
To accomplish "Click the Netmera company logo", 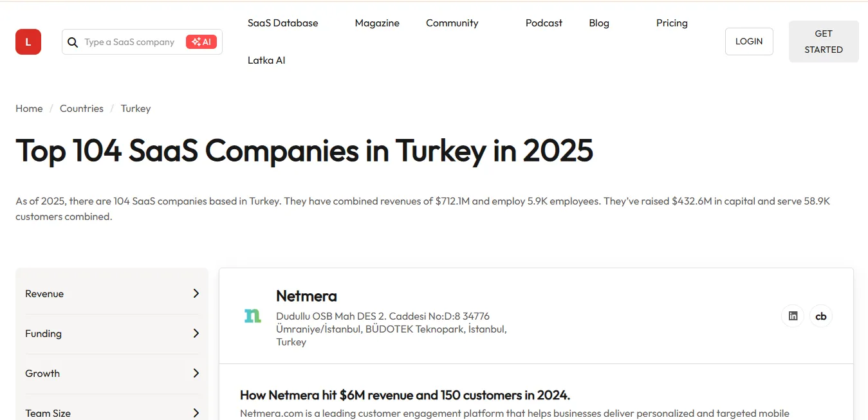I will point(253,316).
